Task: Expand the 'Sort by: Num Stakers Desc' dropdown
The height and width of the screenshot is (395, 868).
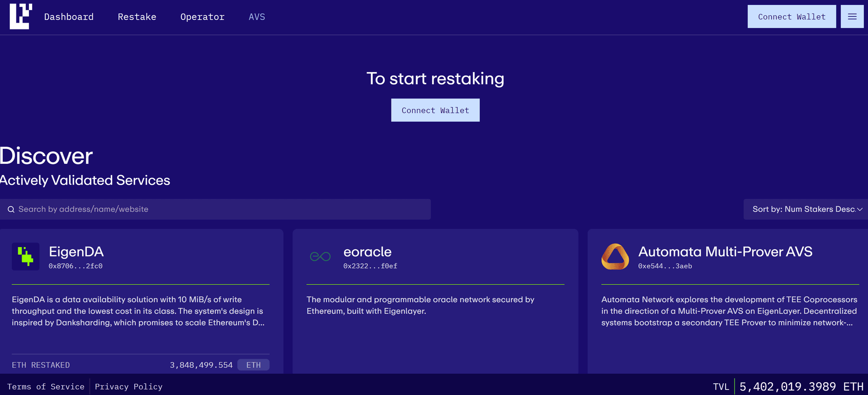Action: click(x=806, y=209)
